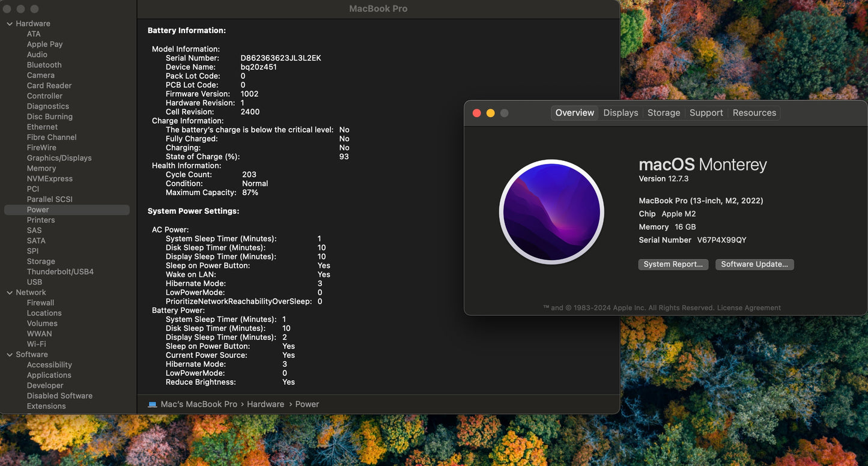Viewport: 868px width, 466px height.
Task: Select the Support tab
Action: click(x=706, y=113)
